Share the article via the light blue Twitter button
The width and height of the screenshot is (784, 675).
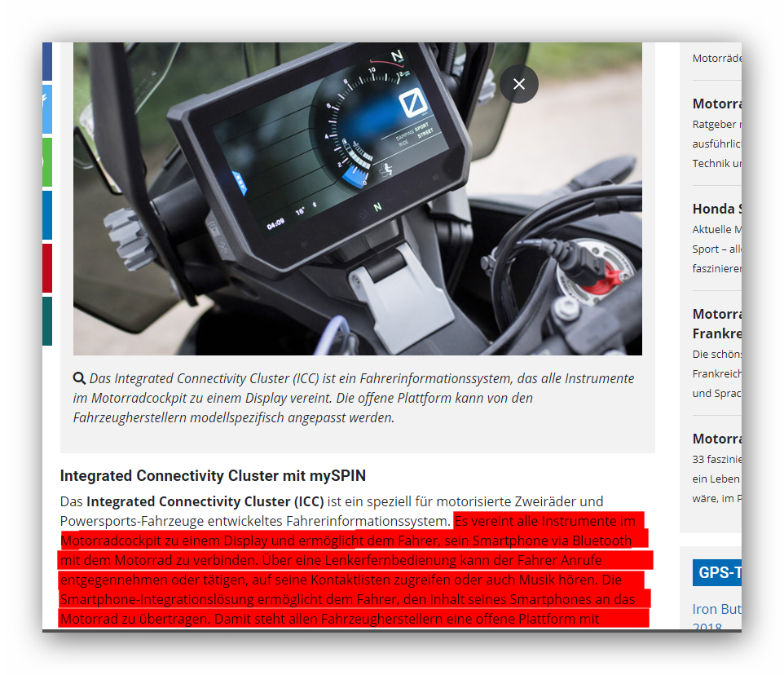point(47,109)
